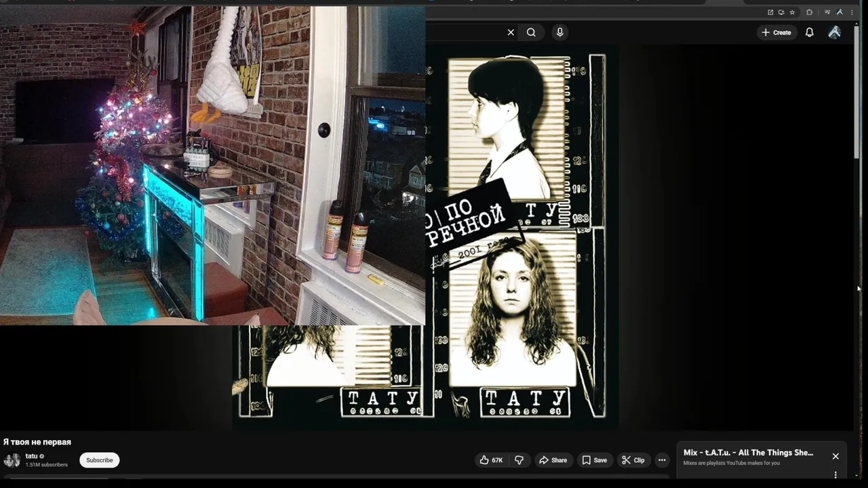Open the media controls icon in Chrome toolbar
The image size is (868, 488).
(827, 12)
